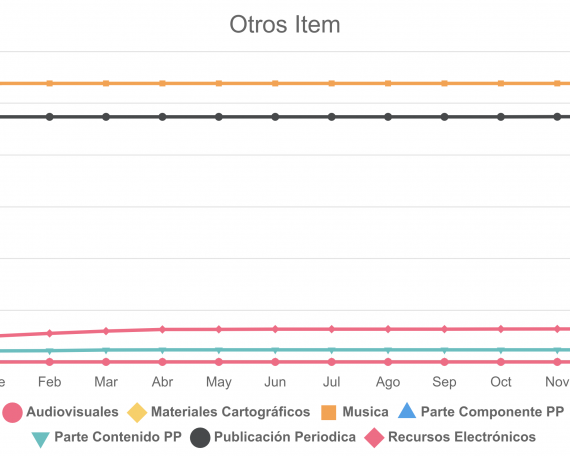Select Recursos Electrónicos point at Mar
The width and height of the screenshot is (570, 456).
pyautogui.click(x=106, y=331)
